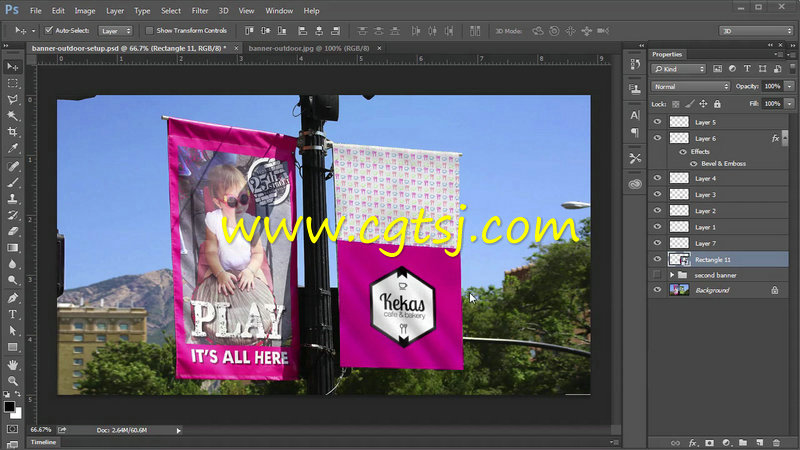This screenshot has height=450, width=800.
Task: Open status bar info arrow menu
Action: [179, 431]
